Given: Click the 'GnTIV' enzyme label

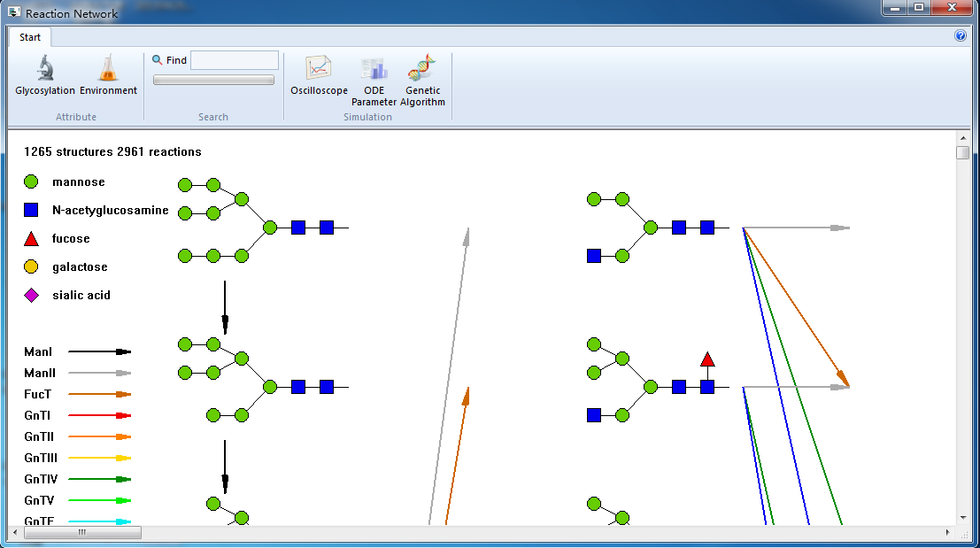Looking at the screenshot, I should click(x=41, y=479).
